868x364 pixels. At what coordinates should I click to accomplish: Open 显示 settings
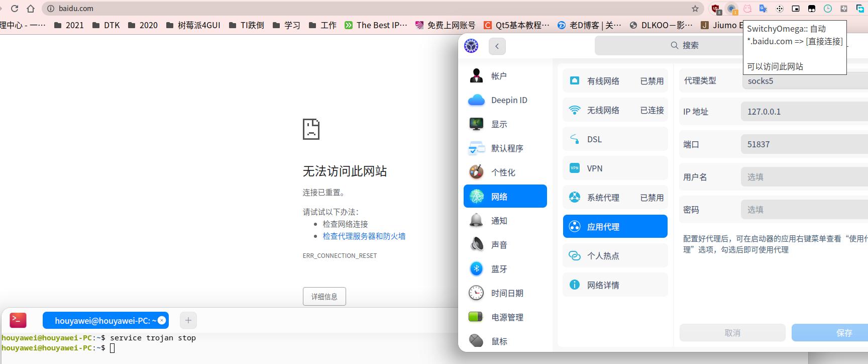tap(505, 124)
